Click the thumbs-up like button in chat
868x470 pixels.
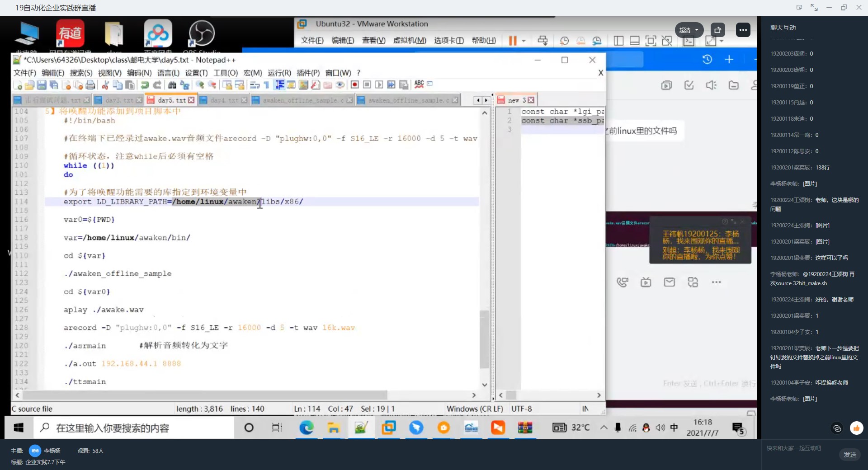click(856, 428)
